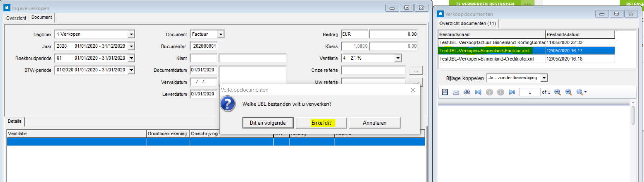This screenshot has height=182, width=644.
Task: Click the email envelope icon
Action: coord(456,92)
